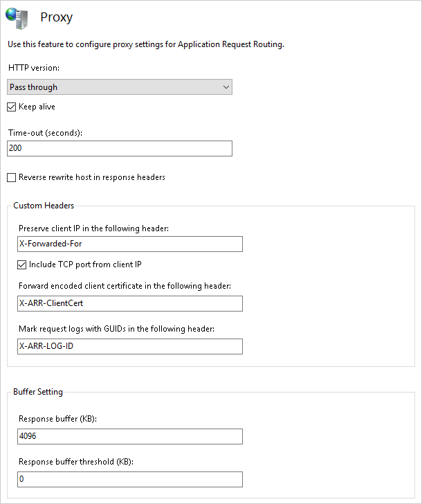Enable Reverse rewrite host in response headers
Screen dimensions: 422x504
12,177
